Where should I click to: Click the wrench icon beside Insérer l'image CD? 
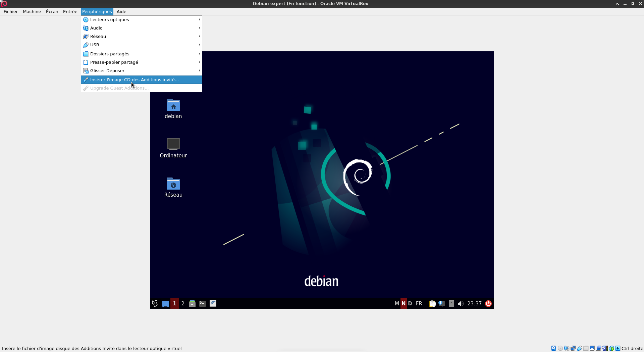(x=86, y=80)
